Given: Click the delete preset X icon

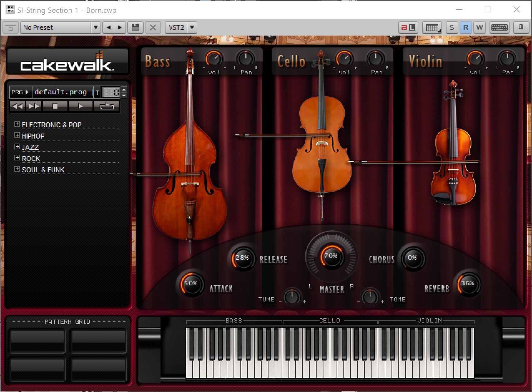Looking at the screenshot, I should (153, 27).
